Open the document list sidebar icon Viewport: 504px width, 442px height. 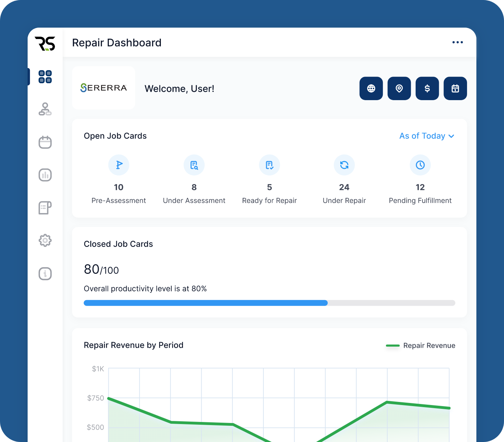point(45,208)
